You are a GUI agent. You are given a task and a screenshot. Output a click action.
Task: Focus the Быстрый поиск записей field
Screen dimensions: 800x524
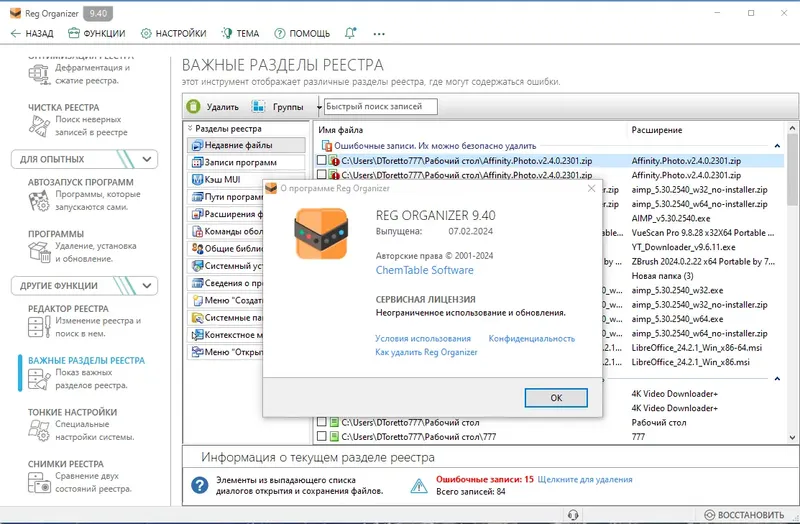[381, 107]
